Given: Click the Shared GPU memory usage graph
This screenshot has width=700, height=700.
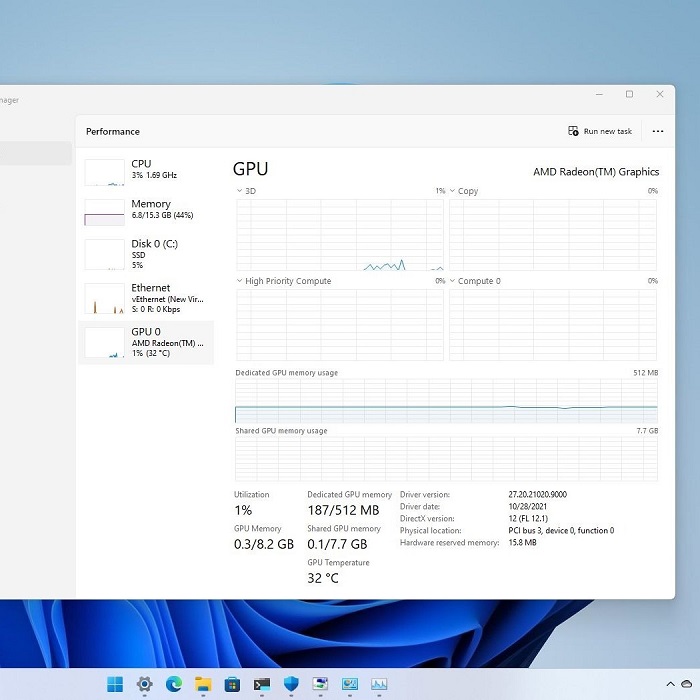Looking at the screenshot, I should point(446,459).
